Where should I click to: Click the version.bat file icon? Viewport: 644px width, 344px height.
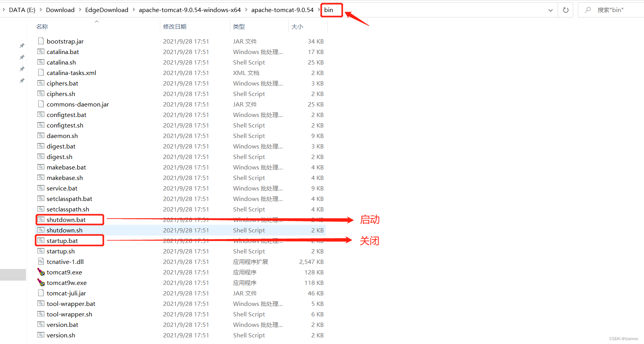(x=41, y=324)
